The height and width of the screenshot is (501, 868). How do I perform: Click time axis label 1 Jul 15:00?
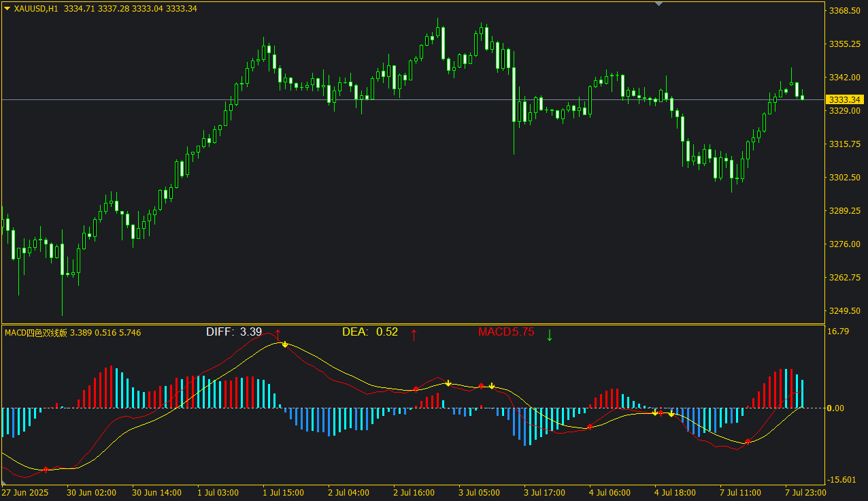click(x=284, y=493)
